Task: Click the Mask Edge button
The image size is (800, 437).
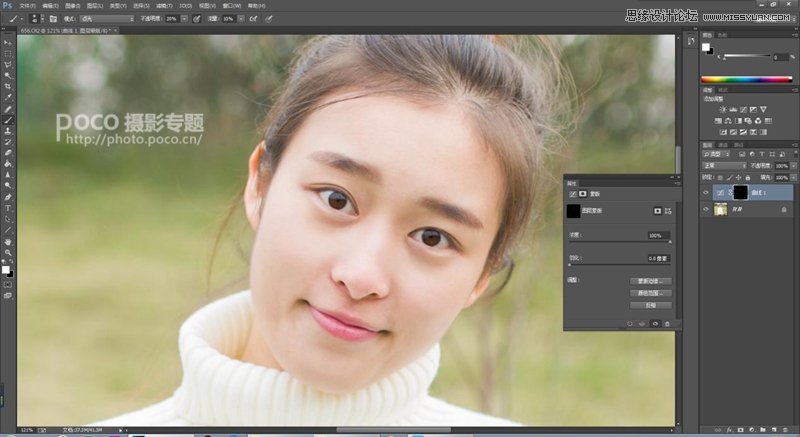Action: point(651,281)
